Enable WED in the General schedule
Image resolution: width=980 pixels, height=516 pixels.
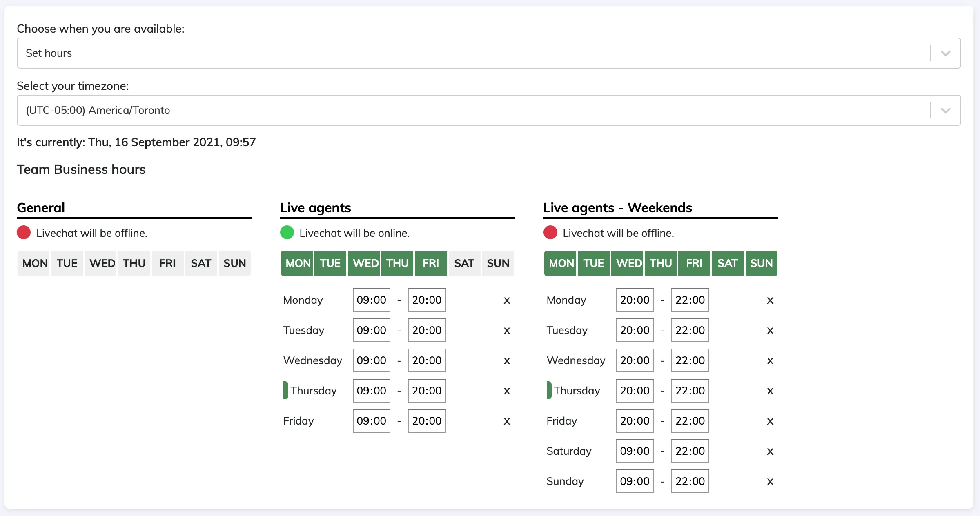pyautogui.click(x=101, y=263)
